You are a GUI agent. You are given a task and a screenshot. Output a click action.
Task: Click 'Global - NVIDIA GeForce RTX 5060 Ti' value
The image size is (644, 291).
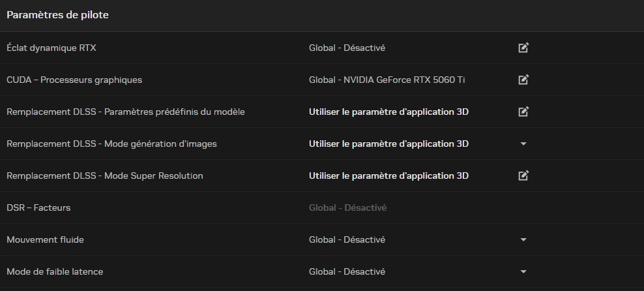point(387,80)
